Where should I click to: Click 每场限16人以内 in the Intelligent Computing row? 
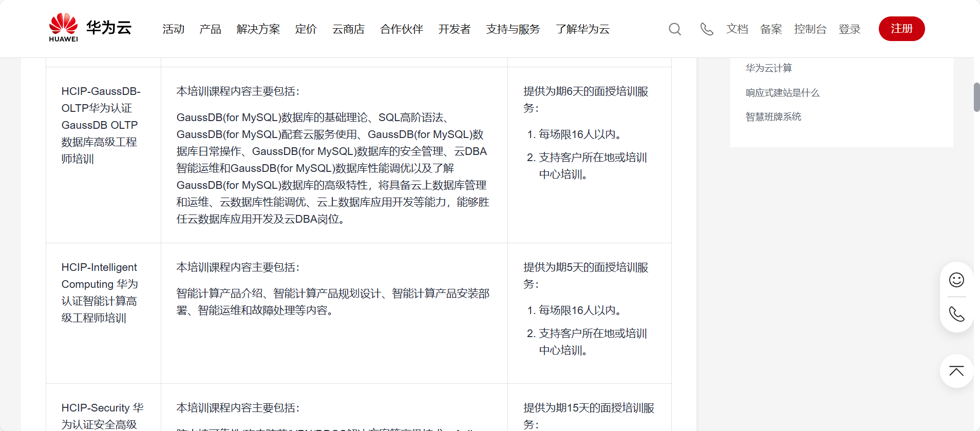coord(581,310)
